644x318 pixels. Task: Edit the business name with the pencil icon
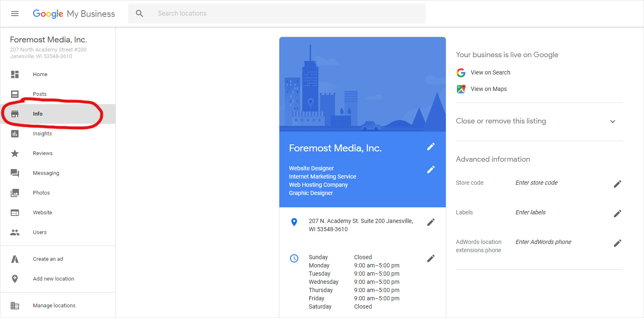(431, 146)
